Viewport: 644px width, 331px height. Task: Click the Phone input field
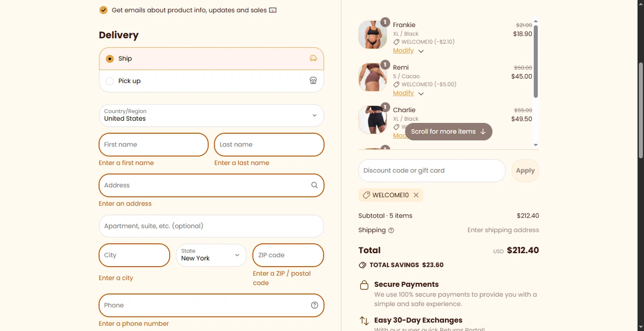click(x=211, y=305)
